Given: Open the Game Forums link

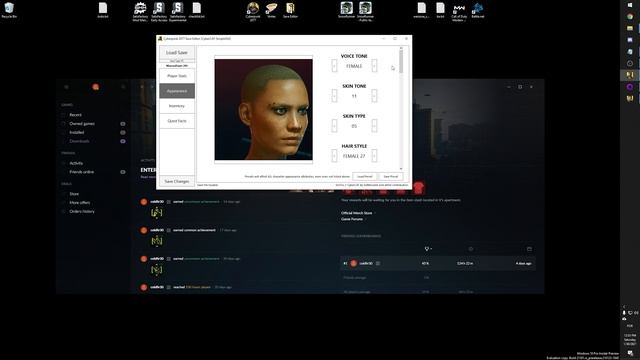Looking at the screenshot, I should pyautogui.click(x=352, y=219).
